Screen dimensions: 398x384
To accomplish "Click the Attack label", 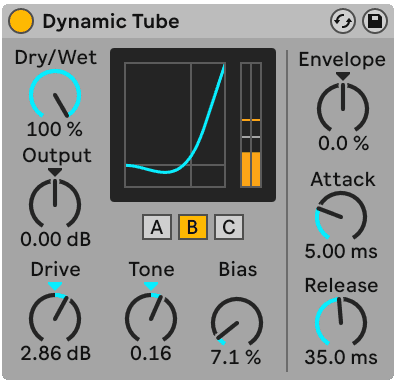I will 343,179.
